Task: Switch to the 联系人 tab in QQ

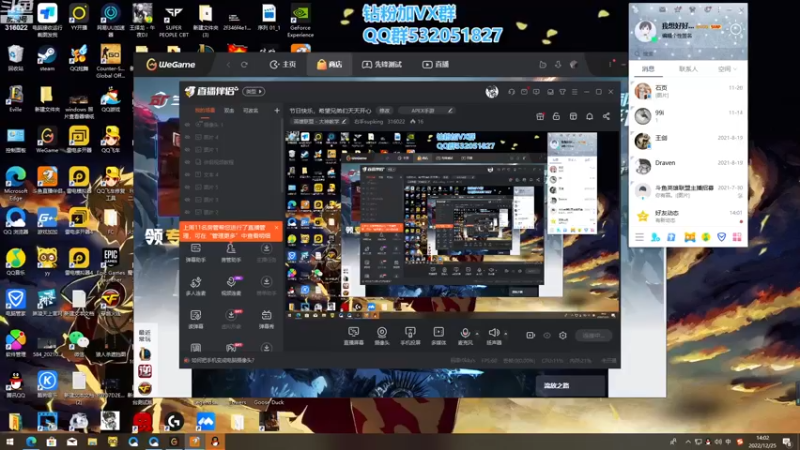Action: click(x=688, y=69)
